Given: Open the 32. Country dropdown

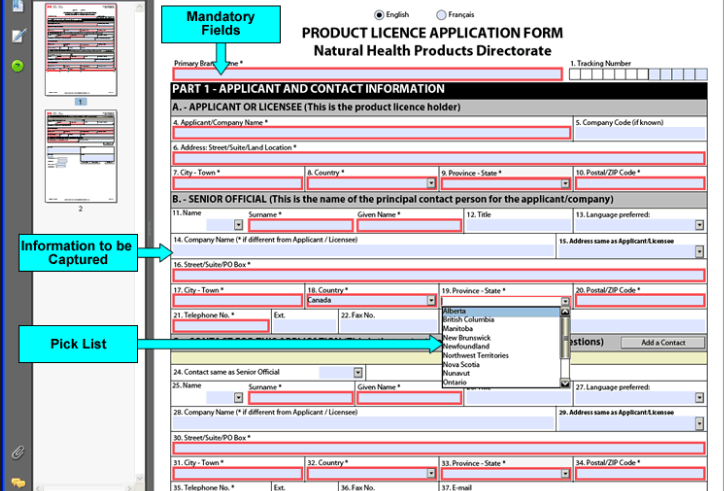Looking at the screenshot, I should coord(431,473).
